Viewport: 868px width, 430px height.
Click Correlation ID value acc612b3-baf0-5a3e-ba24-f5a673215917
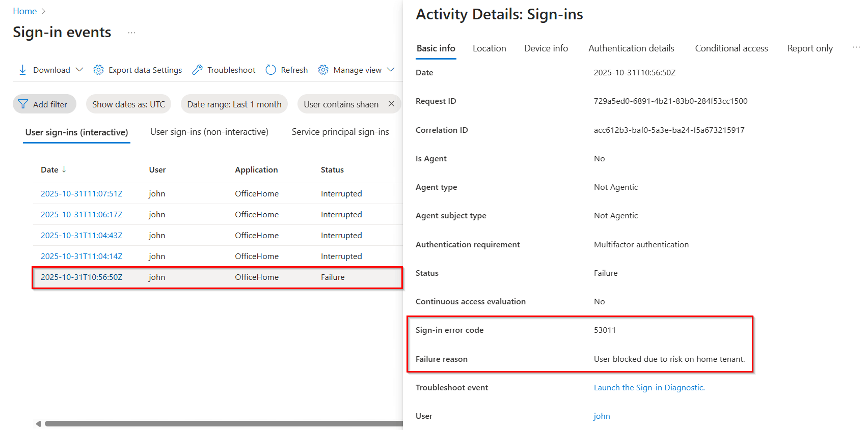669,130
